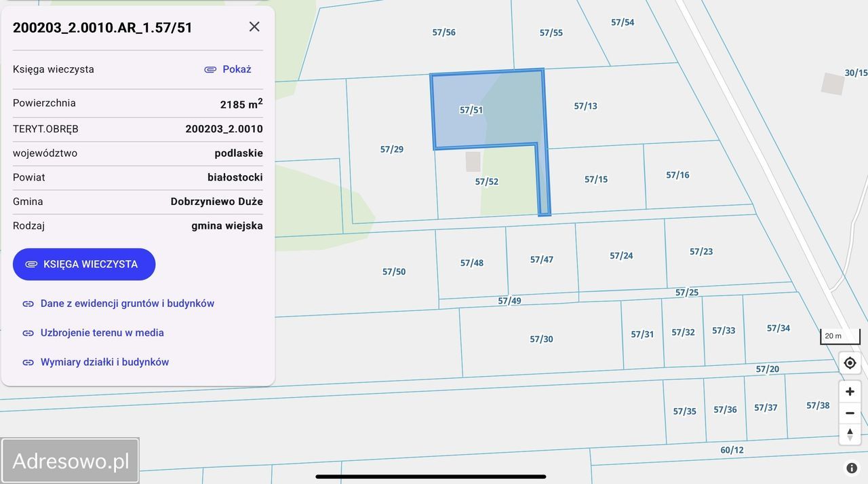Click the parcel ID title 200203_2.0010.AR_1.57/51
The height and width of the screenshot is (484, 868).
click(x=102, y=28)
